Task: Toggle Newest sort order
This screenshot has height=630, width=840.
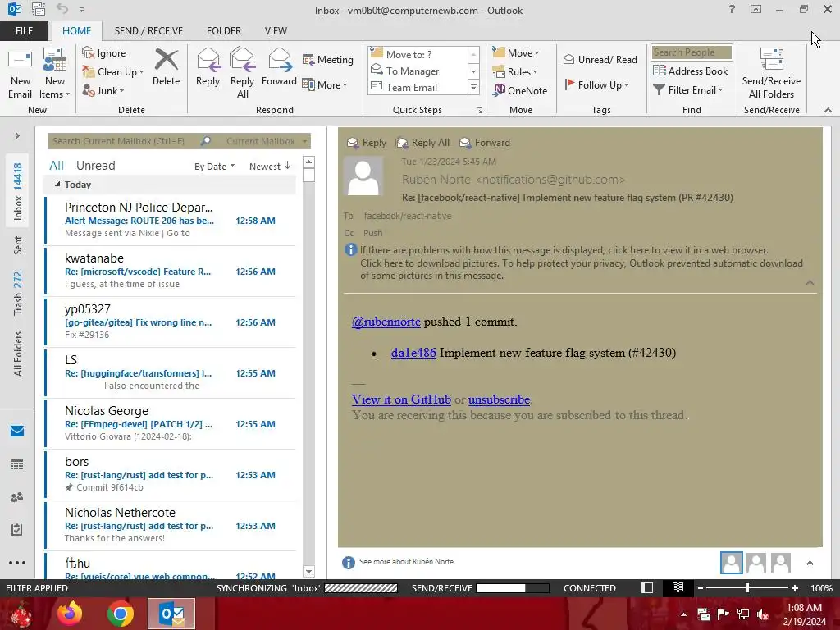Action: pos(269,167)
